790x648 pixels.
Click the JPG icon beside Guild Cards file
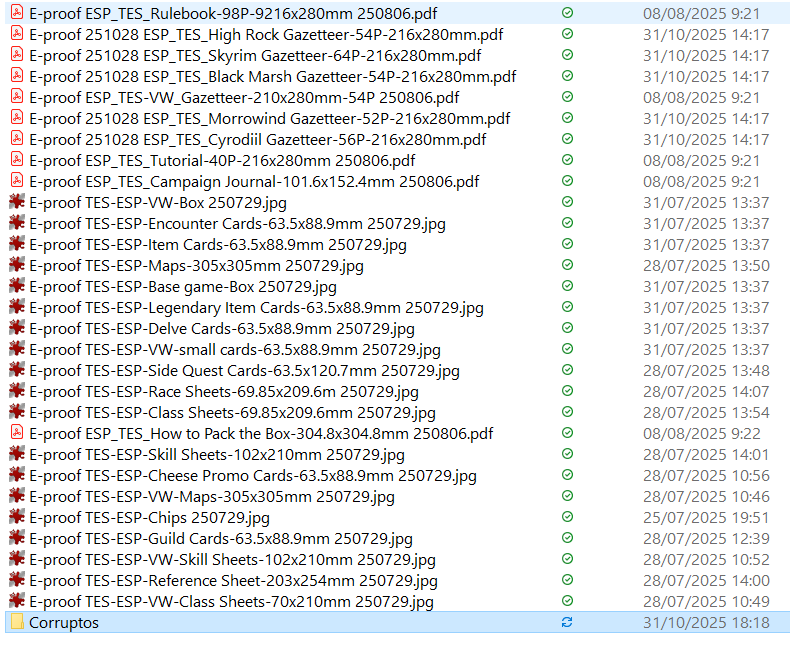[x=16, y=538]
